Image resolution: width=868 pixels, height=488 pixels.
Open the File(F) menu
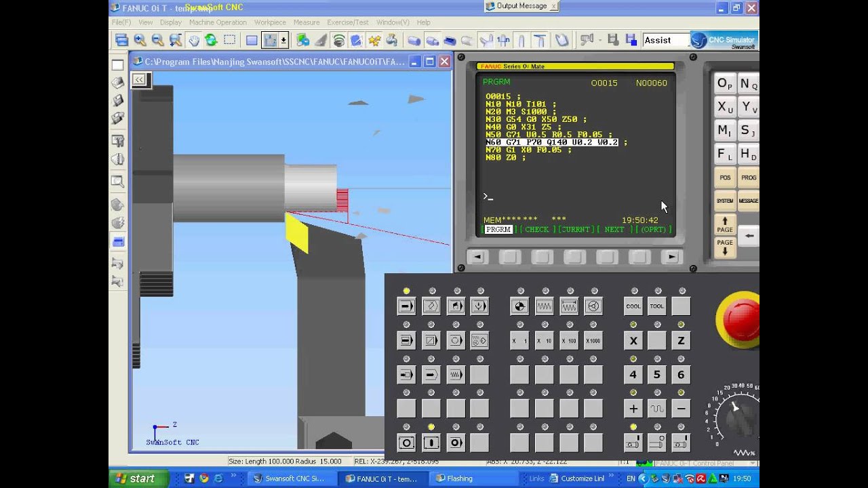coord(121,22)
